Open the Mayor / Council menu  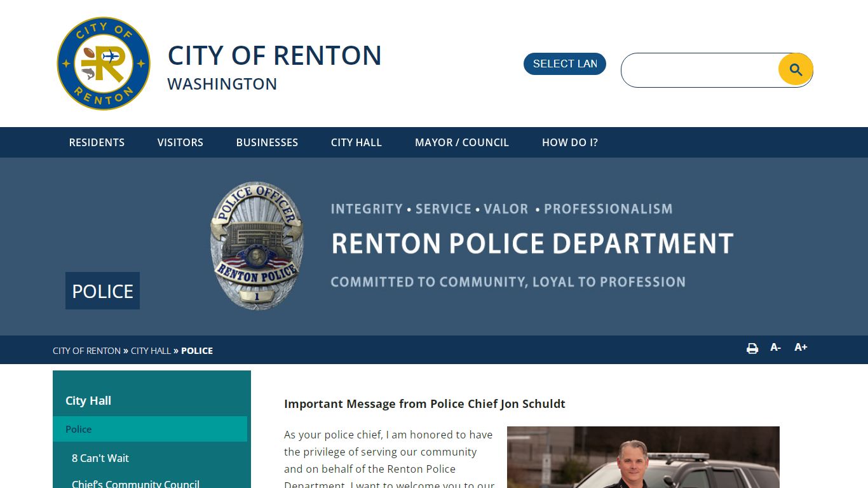pos(462,142)
